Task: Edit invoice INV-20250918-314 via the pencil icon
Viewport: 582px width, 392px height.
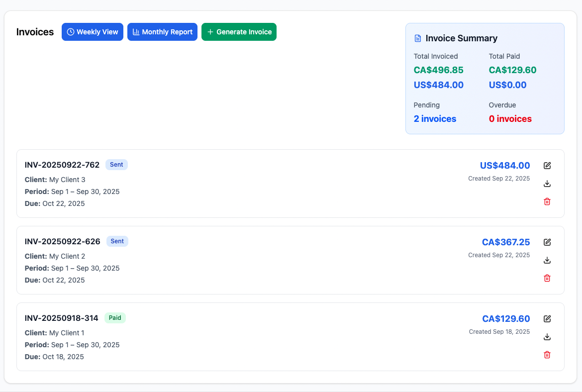Action: coord(547,319)
